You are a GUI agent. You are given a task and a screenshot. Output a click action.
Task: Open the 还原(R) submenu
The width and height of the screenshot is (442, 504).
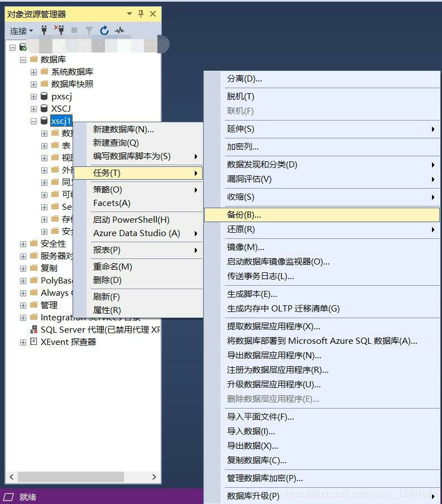tap(241, 229)
